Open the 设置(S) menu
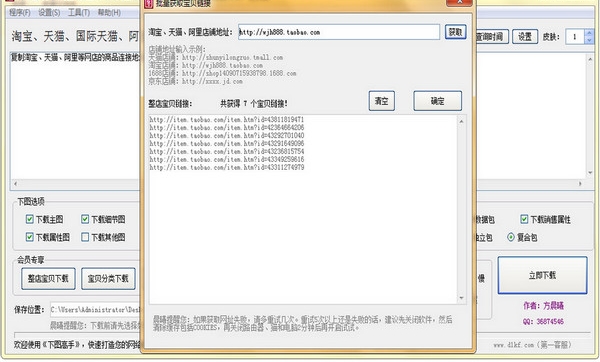The height and width of the screenshot is (362, 600). point(49,13)
